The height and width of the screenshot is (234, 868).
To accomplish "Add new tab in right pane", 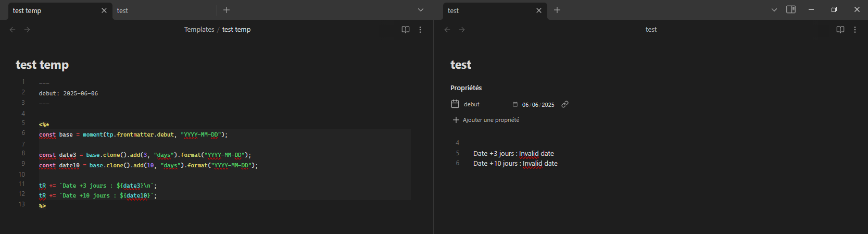I will pos(557,10).
